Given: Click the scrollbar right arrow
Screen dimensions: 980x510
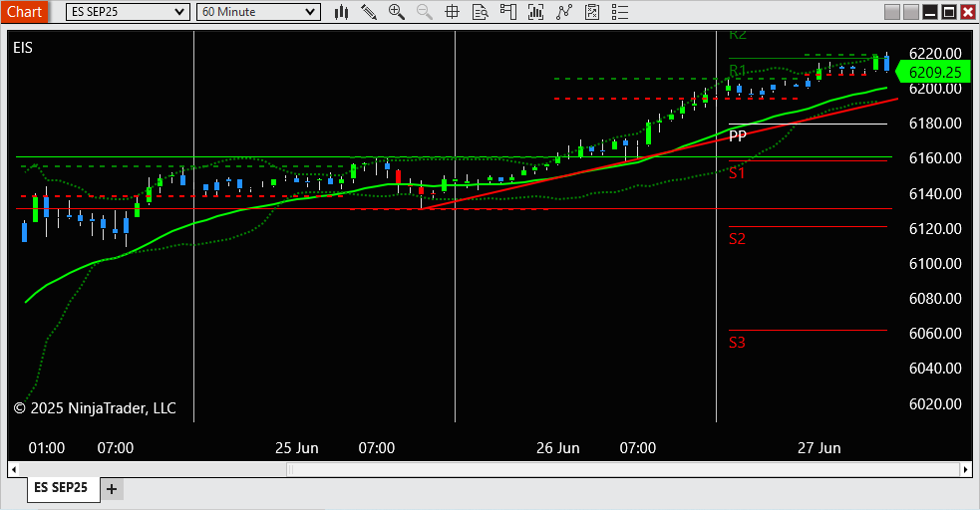Looking at the screenshot, I should pyautogui.click(x=966, y=469).
